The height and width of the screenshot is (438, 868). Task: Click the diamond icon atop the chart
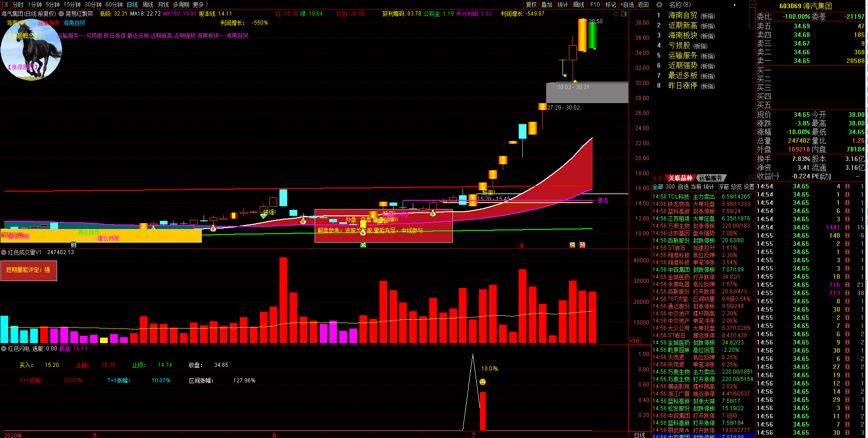pos(616,14)
